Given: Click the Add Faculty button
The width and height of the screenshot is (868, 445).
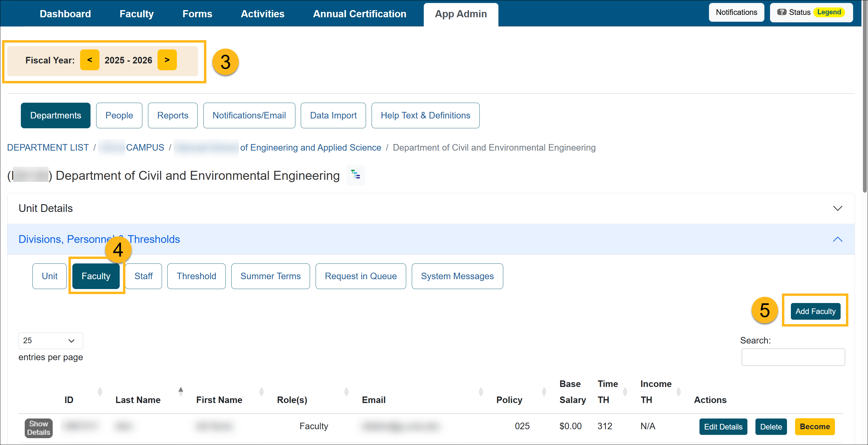Looking at the screenshot, I should point(815,311).
